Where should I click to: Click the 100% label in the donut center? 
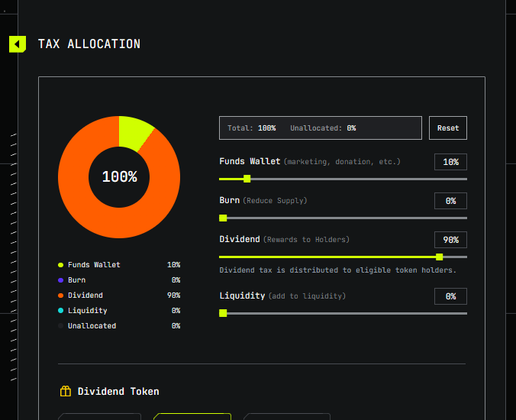(x=119, y=176)
